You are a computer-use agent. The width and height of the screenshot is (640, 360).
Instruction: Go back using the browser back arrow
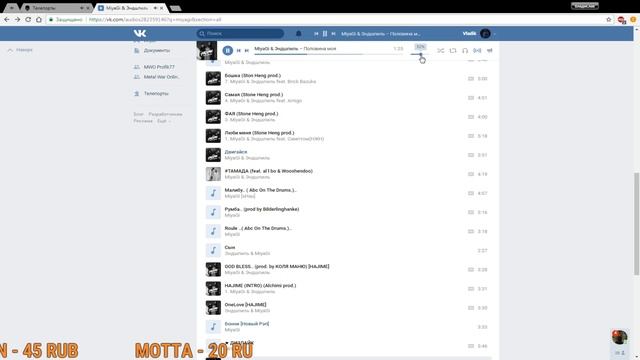[7, 19]
